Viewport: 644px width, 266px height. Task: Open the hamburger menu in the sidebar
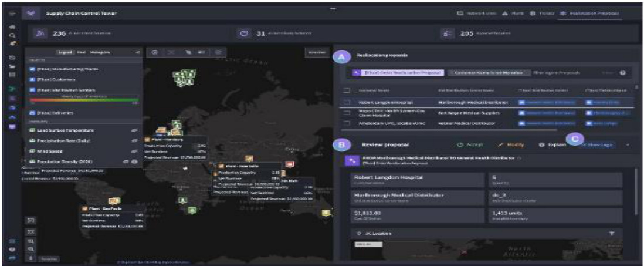tap(12, 14)
